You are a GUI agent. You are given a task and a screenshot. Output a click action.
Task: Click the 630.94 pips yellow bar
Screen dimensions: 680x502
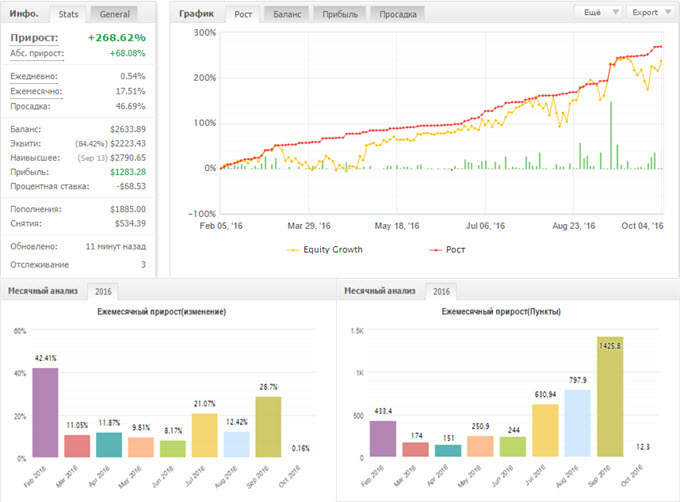pyautogui.click(x=545, y=430)
